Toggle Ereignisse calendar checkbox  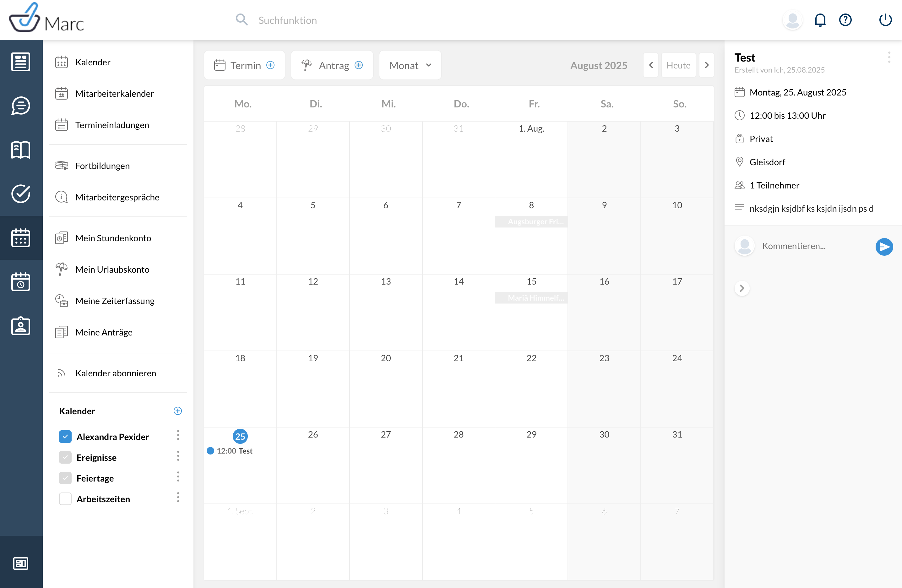65,458
